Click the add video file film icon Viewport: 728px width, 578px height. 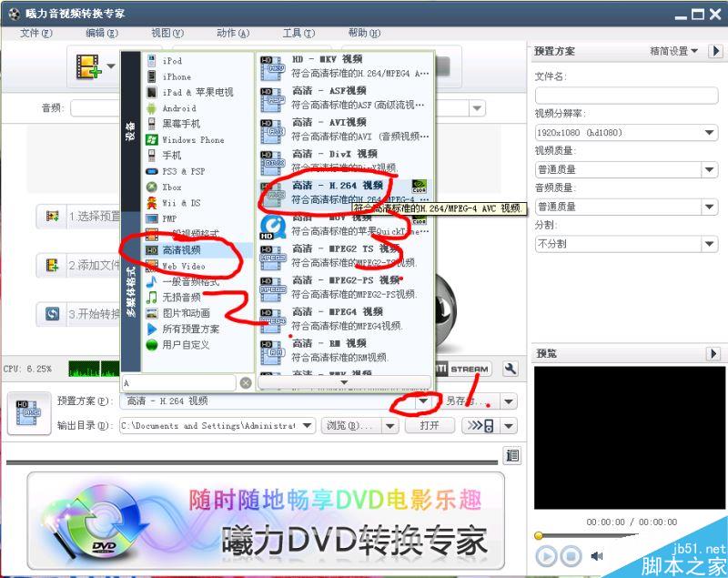[88, 66]
